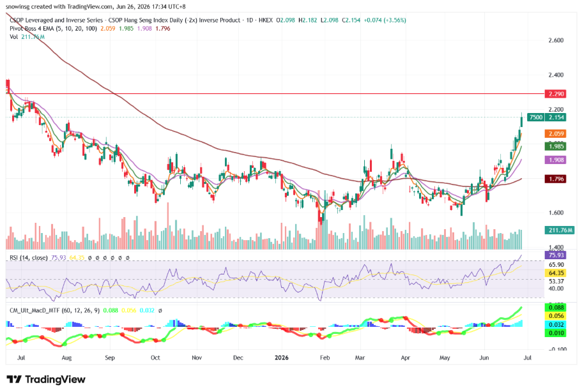This screenshot has height=392, width=582.
Task: Click the 1.600 price axis label
Action: tap(556, 213)
